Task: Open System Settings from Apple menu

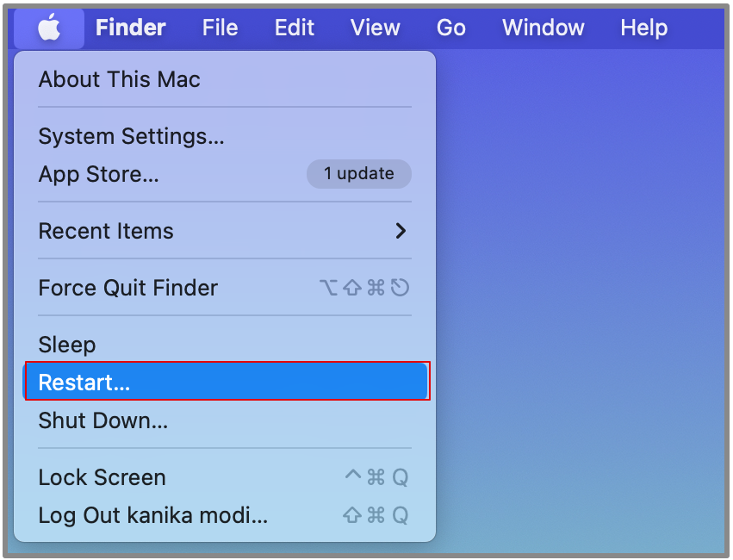Action: [131, 136]
